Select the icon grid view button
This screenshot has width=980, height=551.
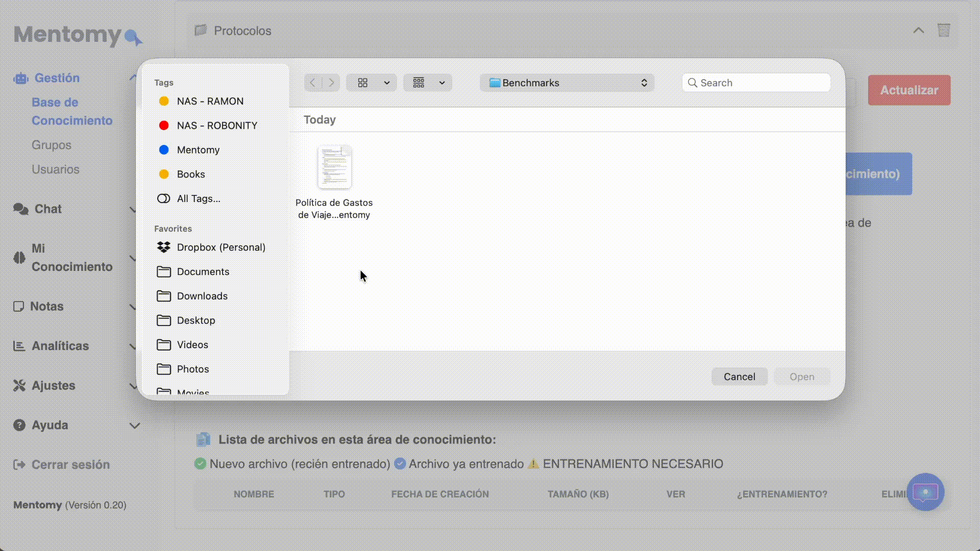tap(363, 83)
